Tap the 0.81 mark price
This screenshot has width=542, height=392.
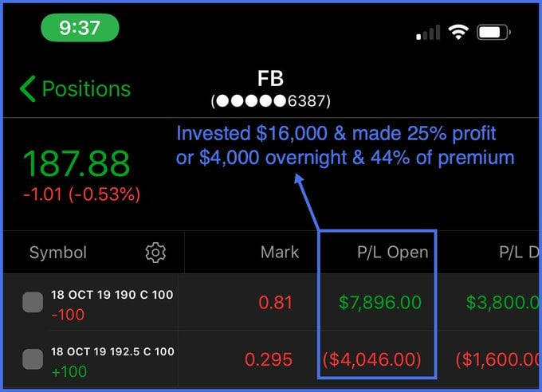[x=276, y=303]
